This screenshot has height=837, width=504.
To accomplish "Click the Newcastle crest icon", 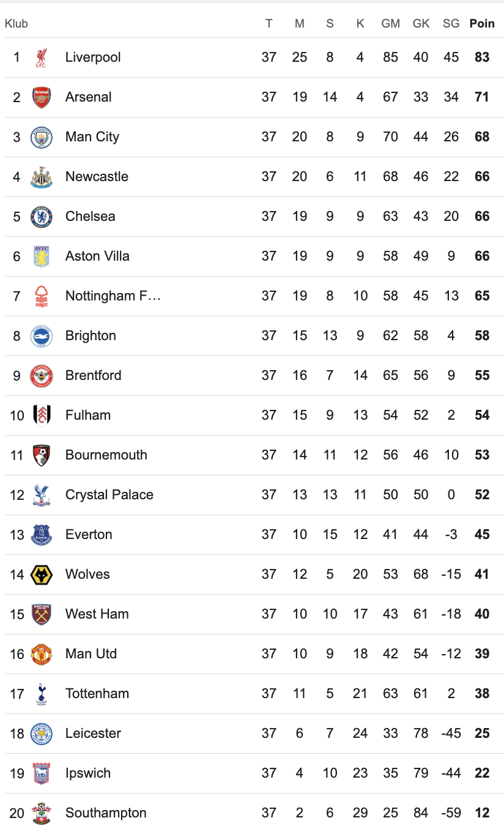I will (42, 177).
